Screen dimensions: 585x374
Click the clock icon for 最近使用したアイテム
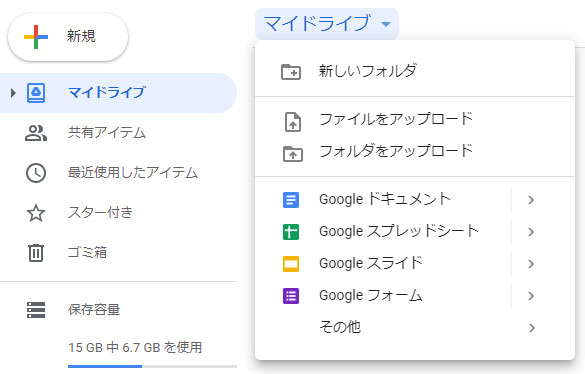click(36, 173)
